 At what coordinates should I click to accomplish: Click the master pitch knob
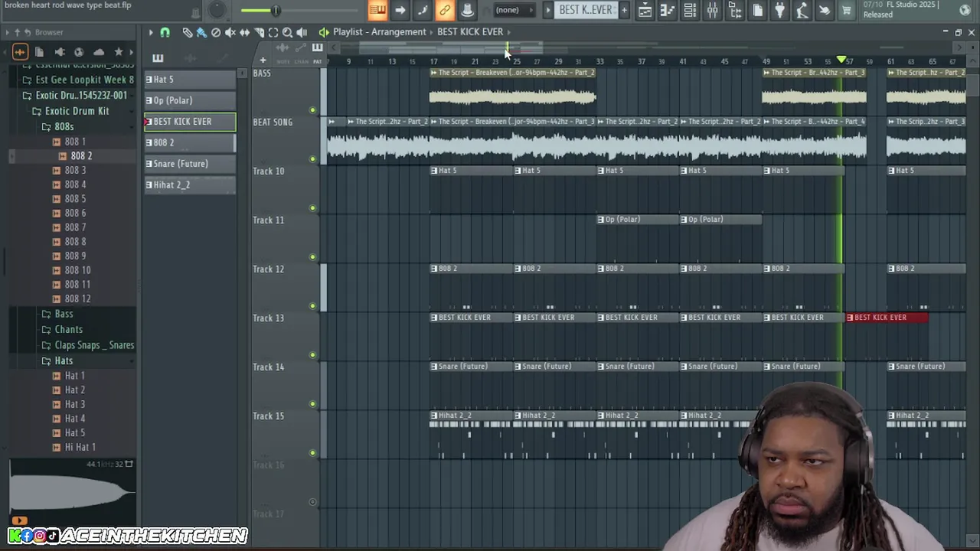(217, 9)
